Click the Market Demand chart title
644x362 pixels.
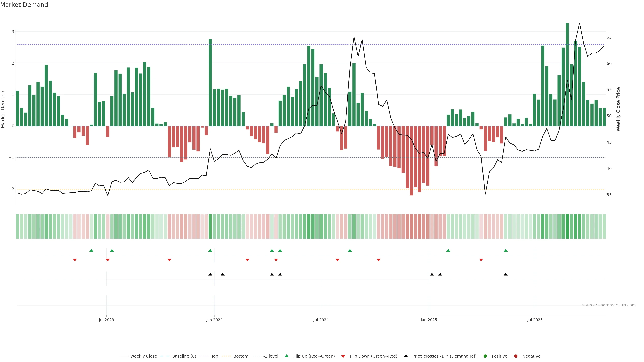[x=24, y=5]
